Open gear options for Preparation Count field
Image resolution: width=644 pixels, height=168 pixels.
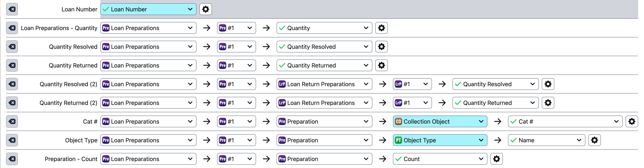tap(496, 159)
